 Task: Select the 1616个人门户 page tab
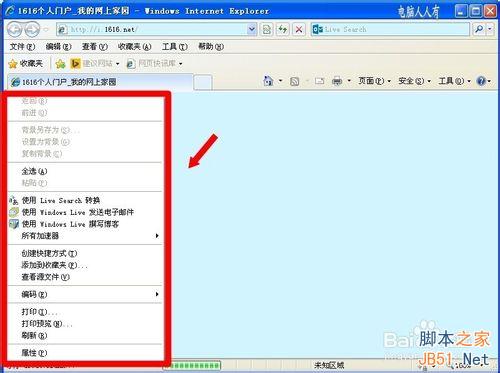100,82
